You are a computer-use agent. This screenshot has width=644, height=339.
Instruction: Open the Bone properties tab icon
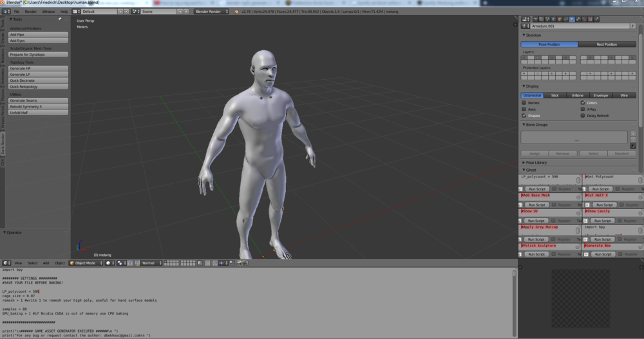(x=578, y=19)
